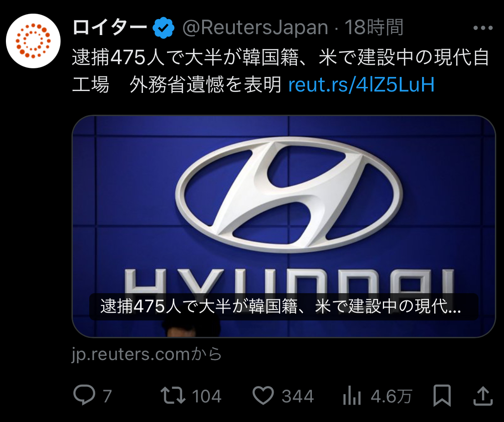The height and width of the screenshot is (422, 504).
Task: Open the Hyundai logo article card image
Action: coord(284,226)
